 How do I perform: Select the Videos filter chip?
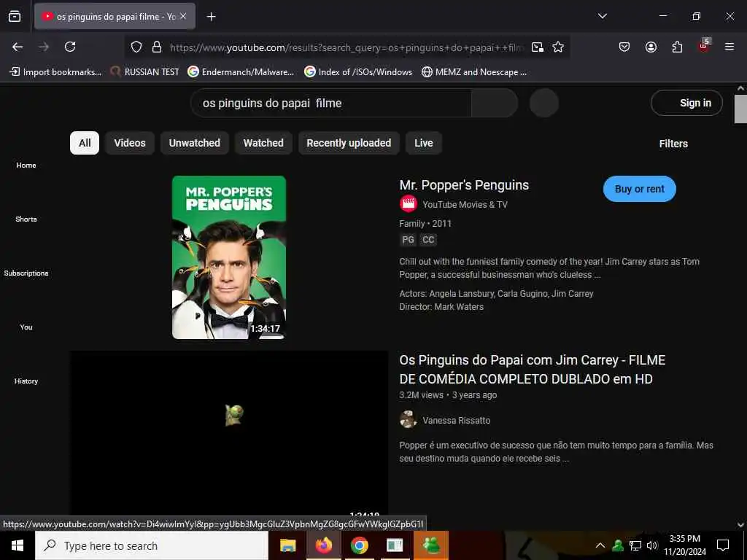click(130, 143)
